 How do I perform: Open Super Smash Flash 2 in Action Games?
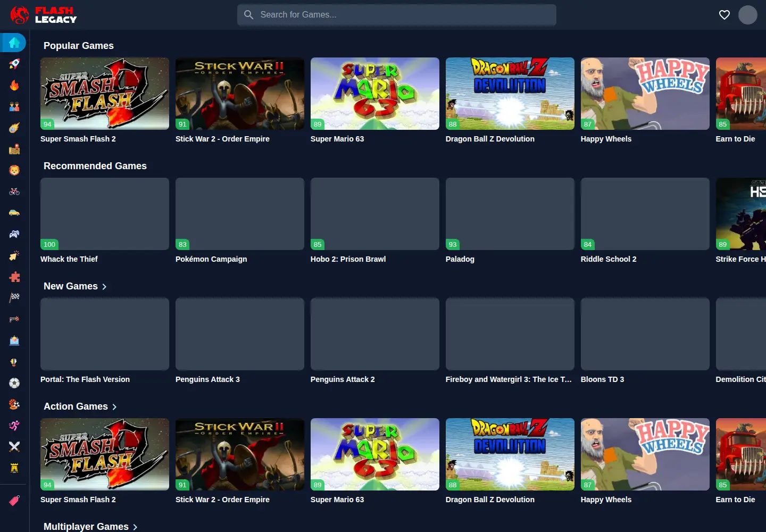[x=105, y=454]
